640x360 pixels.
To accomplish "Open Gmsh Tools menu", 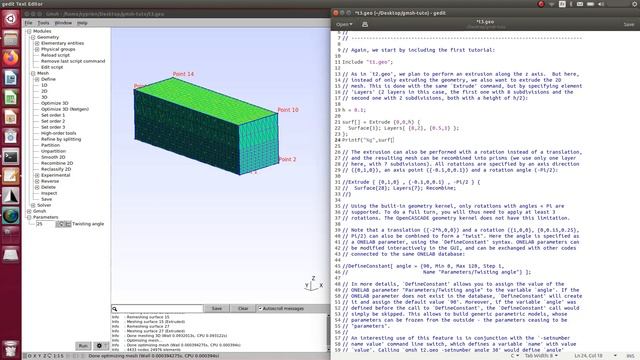I will [x=43, y=23].
